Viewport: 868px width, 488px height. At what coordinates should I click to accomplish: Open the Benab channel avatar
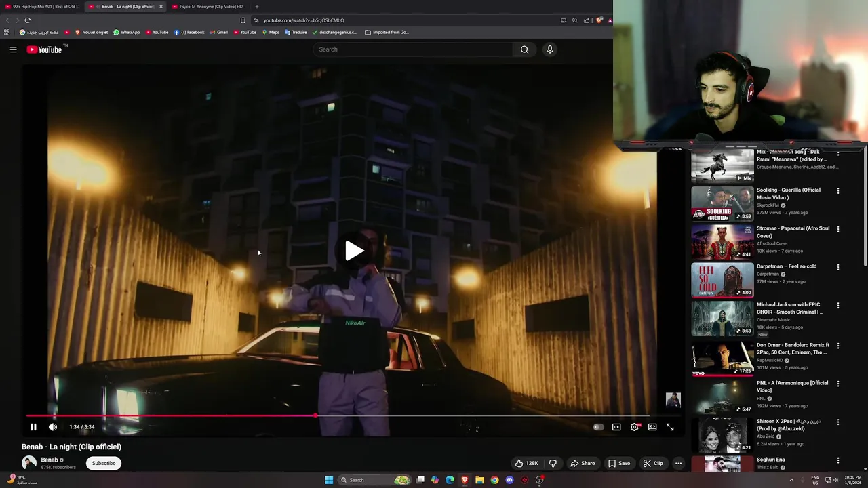29,464
